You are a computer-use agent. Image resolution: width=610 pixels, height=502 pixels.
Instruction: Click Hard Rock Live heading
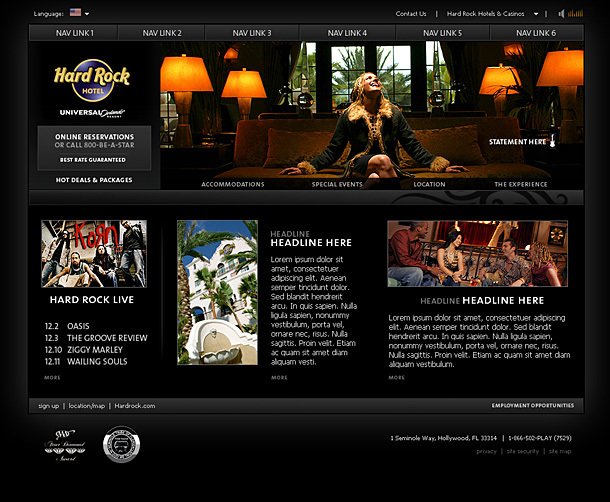pyautogui.click(x=92, y=300)
